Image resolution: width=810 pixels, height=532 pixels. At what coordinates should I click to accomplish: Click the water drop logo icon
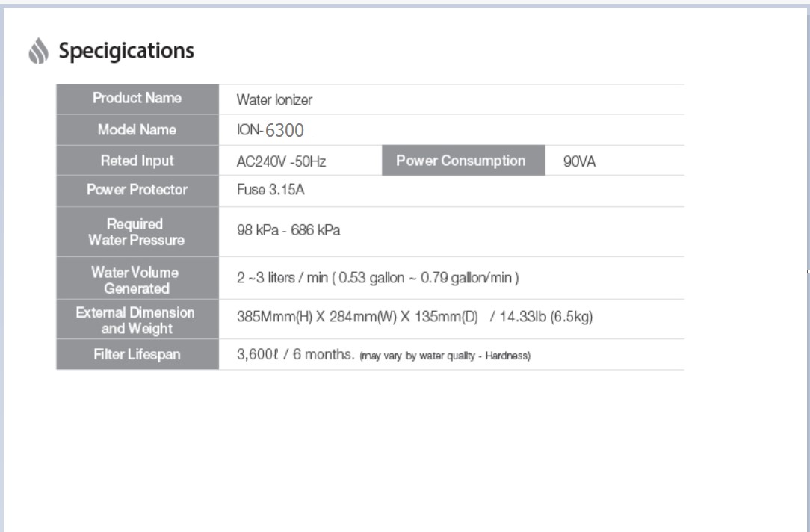39,51
